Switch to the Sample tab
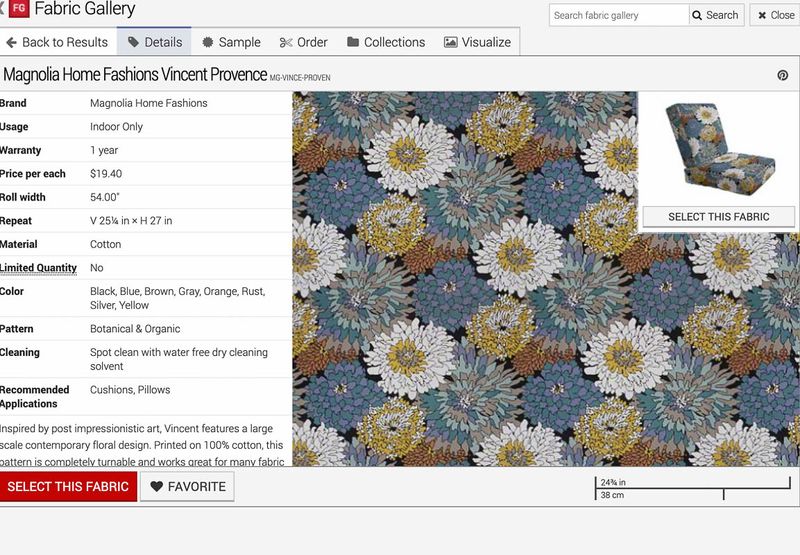Viewport: 800px width, 555px height. (x=231, y=42)
